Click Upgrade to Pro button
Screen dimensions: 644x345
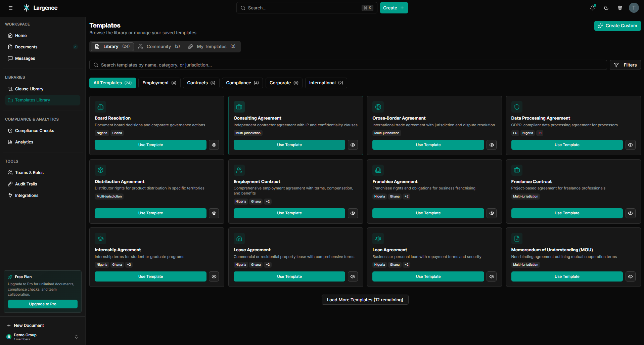43,304
